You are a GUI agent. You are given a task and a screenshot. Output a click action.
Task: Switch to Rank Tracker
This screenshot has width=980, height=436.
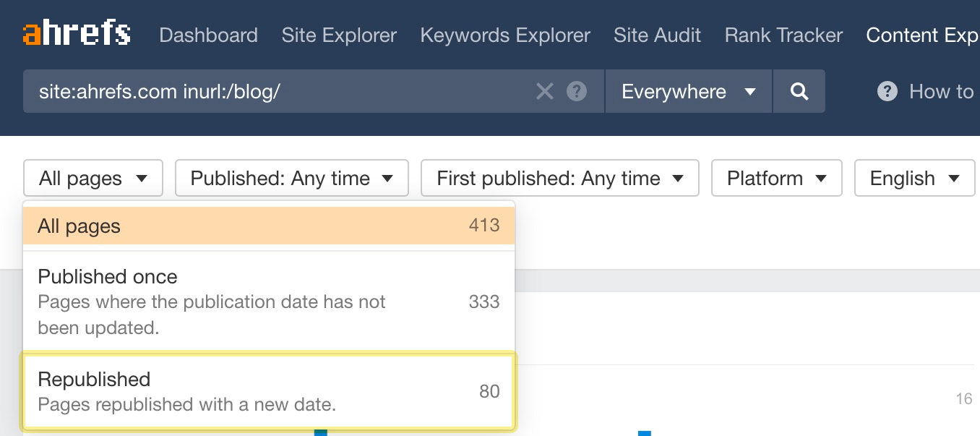pos(783,35)
